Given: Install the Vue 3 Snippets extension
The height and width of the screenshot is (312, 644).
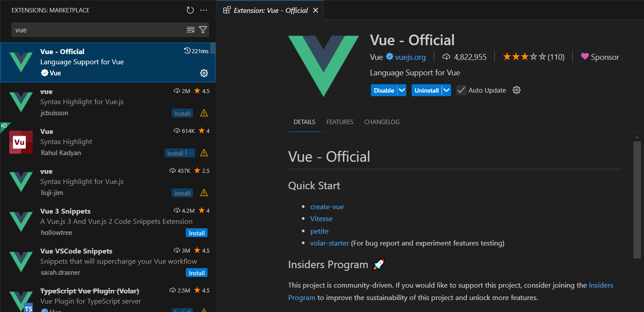Looking at the screenshot, I should [197, 233].
